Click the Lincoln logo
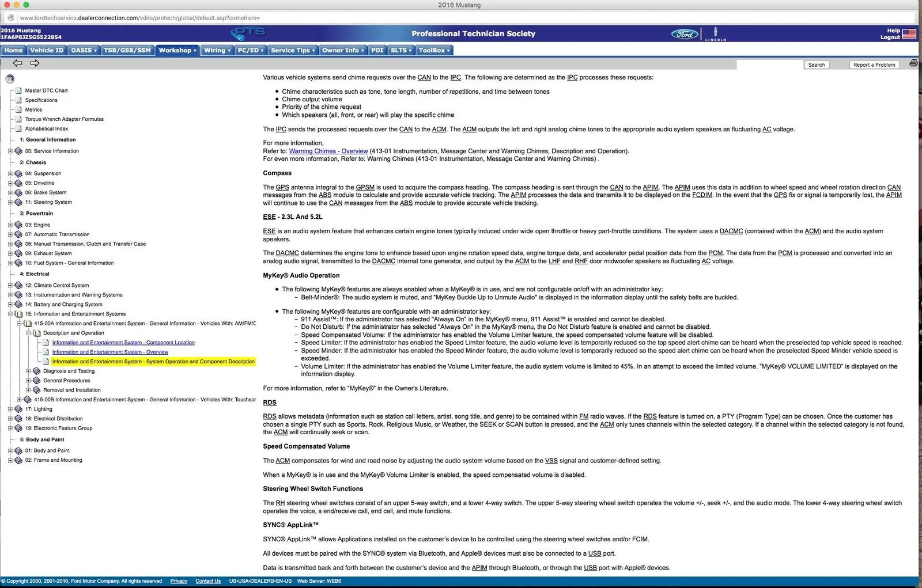 click(716, 34)
